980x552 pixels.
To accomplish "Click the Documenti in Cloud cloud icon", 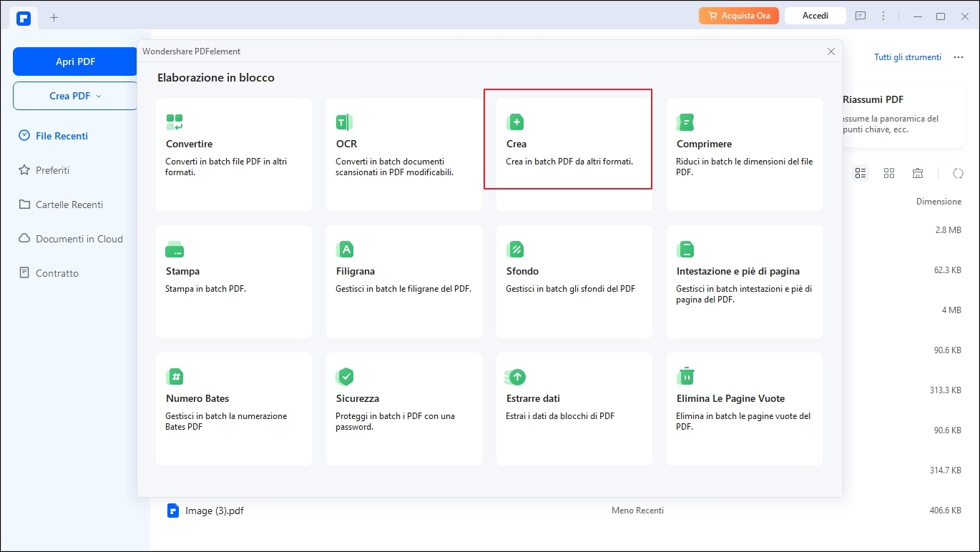I will pyautogui.click(x=24, y=239).
